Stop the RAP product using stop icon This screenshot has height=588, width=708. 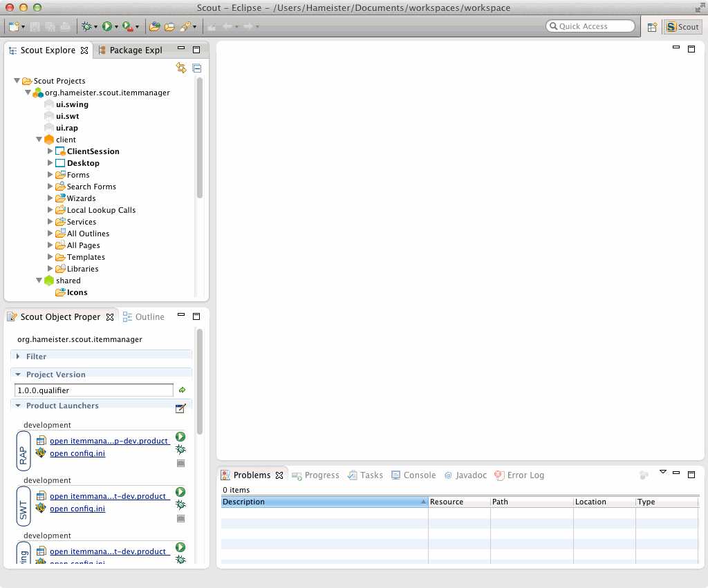coord(180,463)
